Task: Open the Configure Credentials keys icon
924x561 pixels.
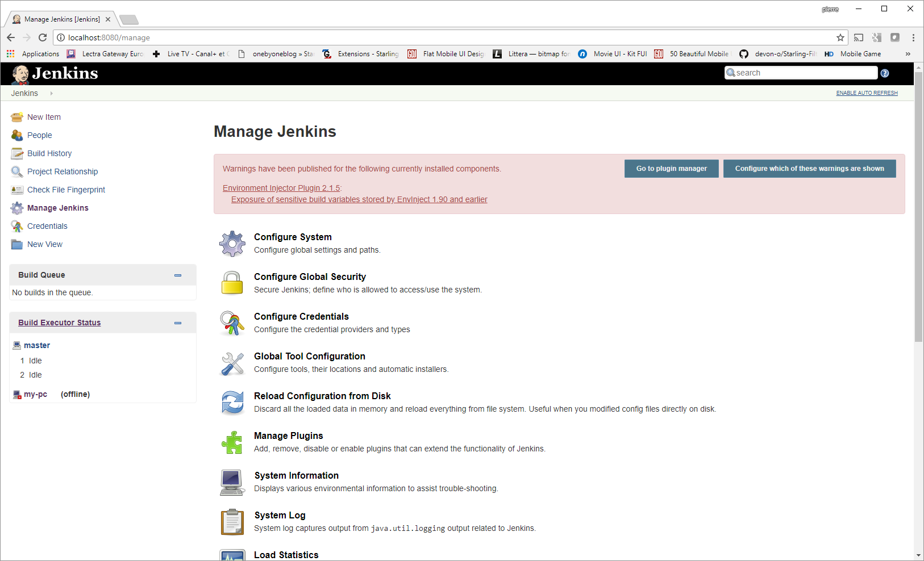Action: pyautogui.click(x=232, y=323)
